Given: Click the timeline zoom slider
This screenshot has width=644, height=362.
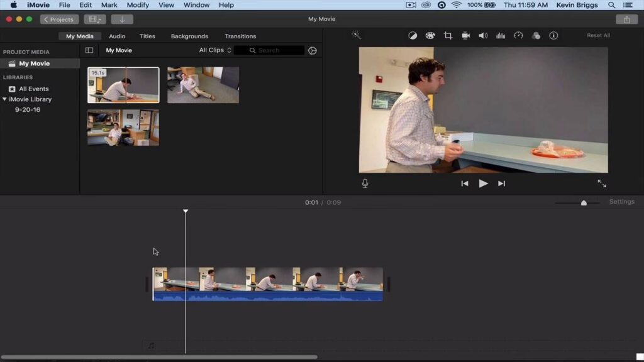Looking at the screenshot, I should pos(584,202).
